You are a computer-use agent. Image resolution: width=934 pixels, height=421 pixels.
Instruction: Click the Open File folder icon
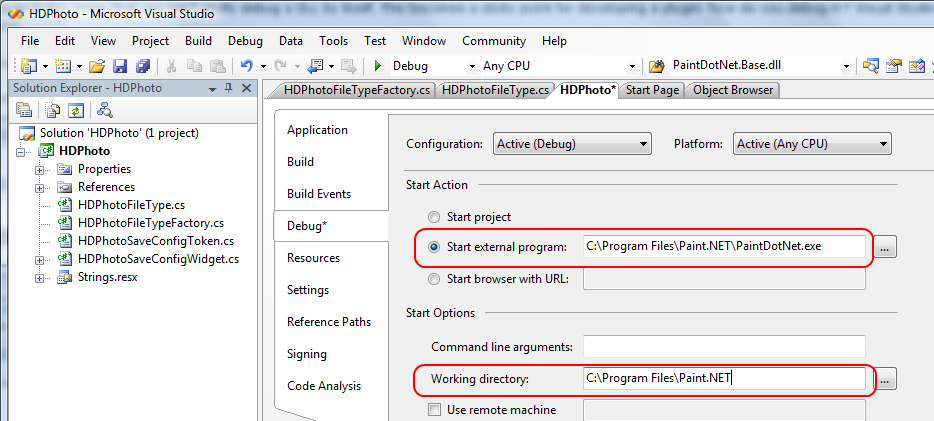97,66
